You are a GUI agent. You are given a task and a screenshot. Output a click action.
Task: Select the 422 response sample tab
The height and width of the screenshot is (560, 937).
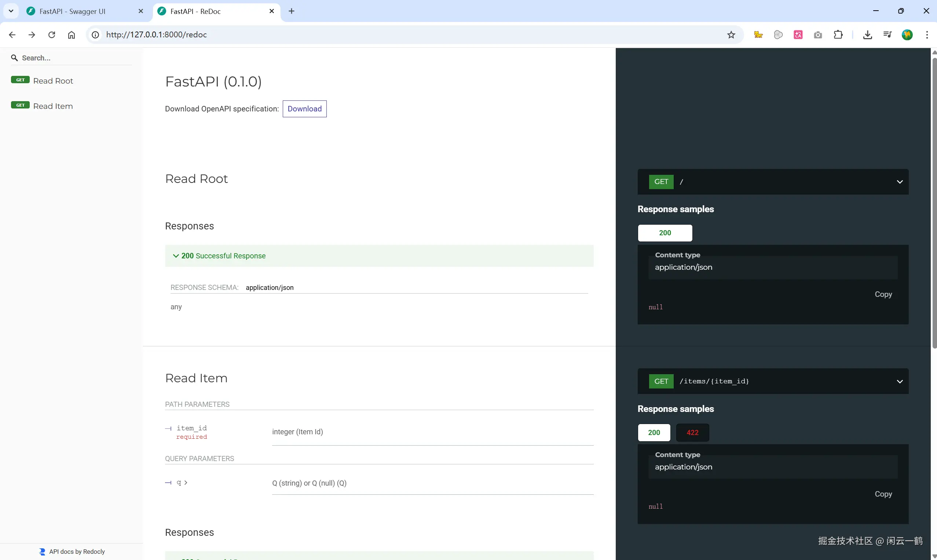(x=692, y=432)
